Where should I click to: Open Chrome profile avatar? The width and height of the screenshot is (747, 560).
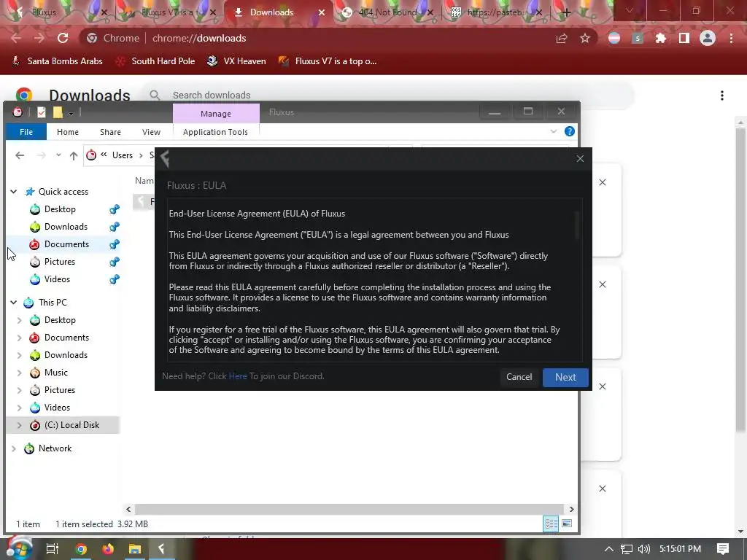(x=708, y=38)
